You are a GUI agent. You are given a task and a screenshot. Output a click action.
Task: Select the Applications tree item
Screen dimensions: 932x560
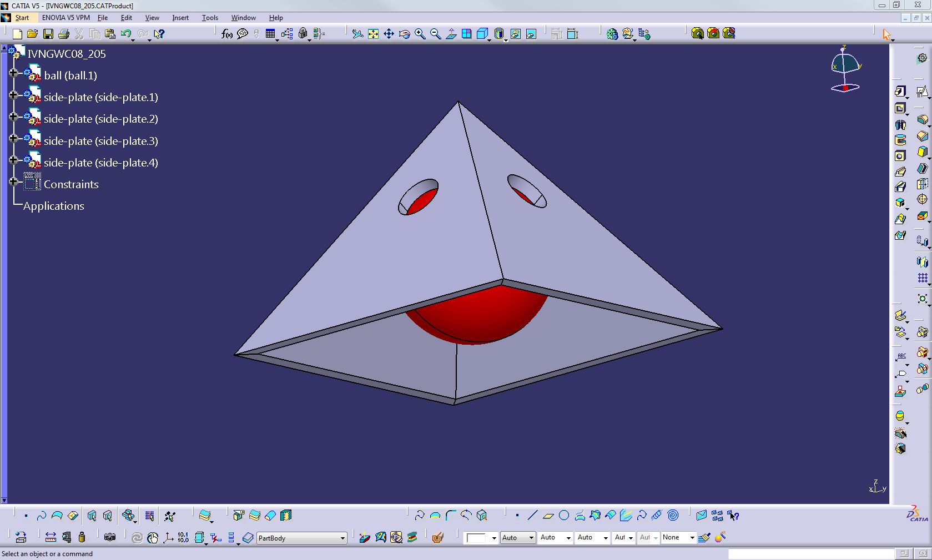click(54, 206)
